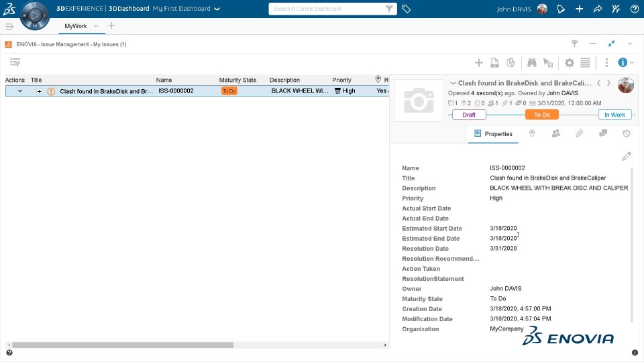
Task: Open MyWork tab dropdown chevron
Action: 96,26
